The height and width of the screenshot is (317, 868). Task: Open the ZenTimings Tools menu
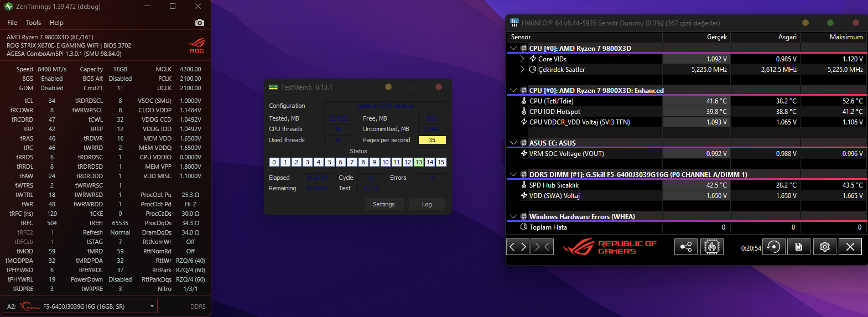pyautogui.click(x=33, y=23)
